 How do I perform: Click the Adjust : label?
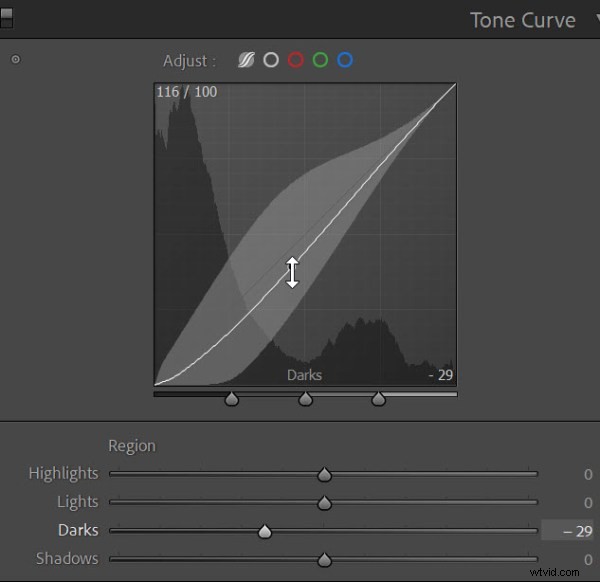(x=189, y=61)
